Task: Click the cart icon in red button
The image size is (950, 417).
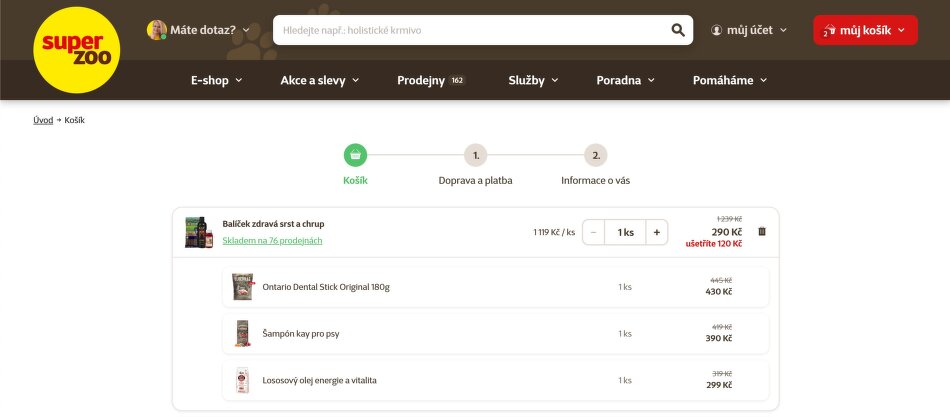Action: point(829,30)
